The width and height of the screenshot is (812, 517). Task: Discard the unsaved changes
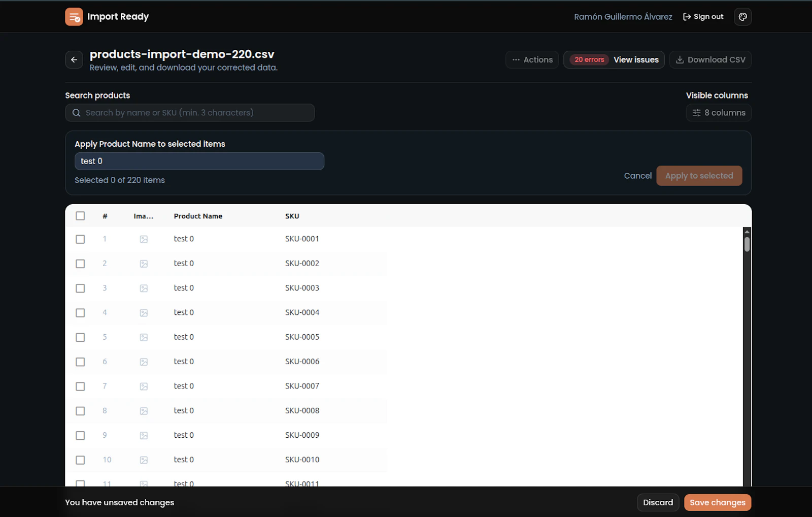(x=658, y=502)
